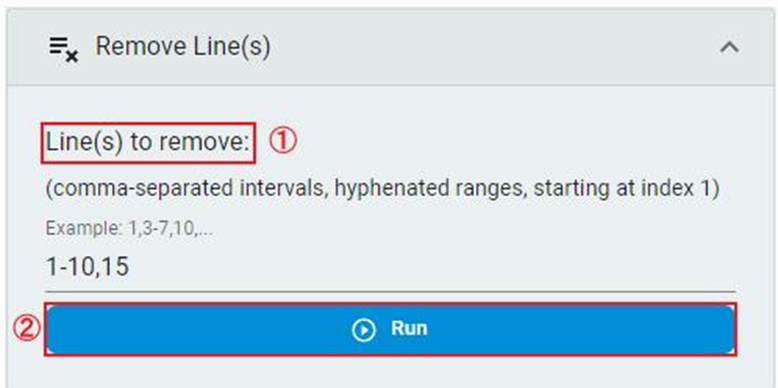Click the Remove Line(s) list-with-x icon
The width and height of the screenshot is (778, 388).
pos(64,49)
